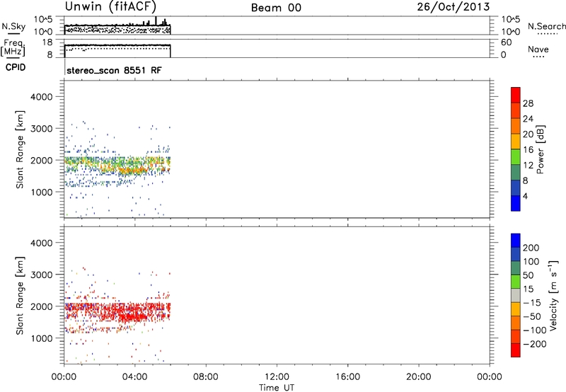Click the date "26/Oct/2013"
This screenshot has width=566, height=392.
tap(454, 7)
